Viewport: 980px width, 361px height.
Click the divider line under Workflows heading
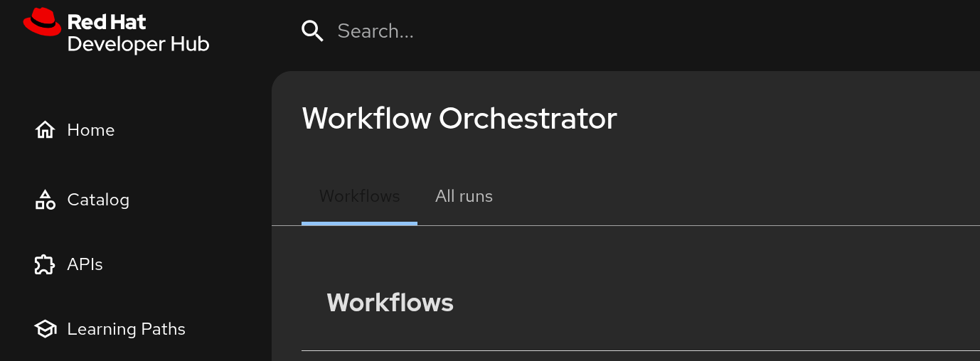pyautogui.click(x=640, y=350)
